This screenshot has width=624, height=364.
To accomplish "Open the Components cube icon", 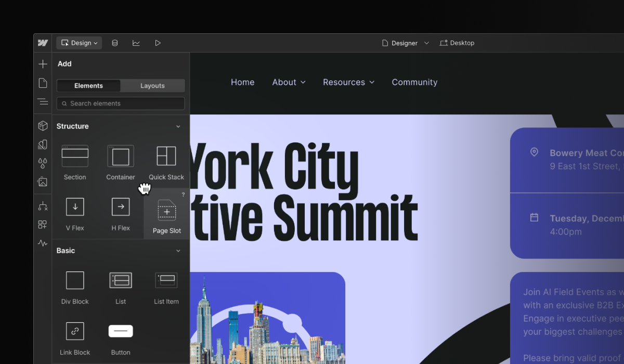I will pos(43,126).
